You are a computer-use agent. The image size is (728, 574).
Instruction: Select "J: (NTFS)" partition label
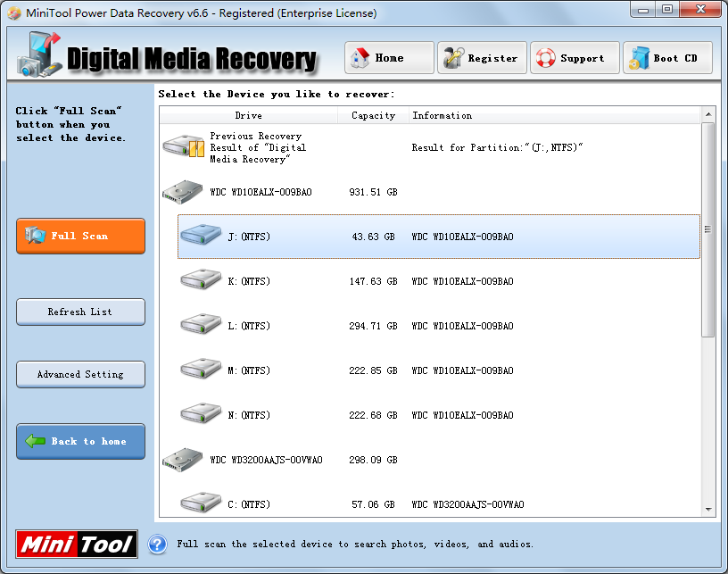click(249, 237)
